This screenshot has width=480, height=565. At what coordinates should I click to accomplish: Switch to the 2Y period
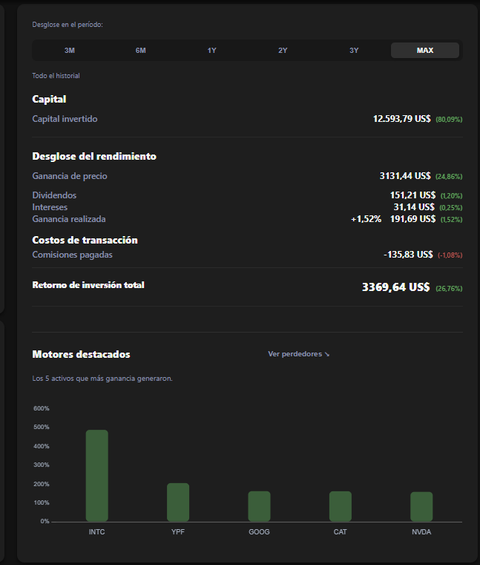point(283,50)
